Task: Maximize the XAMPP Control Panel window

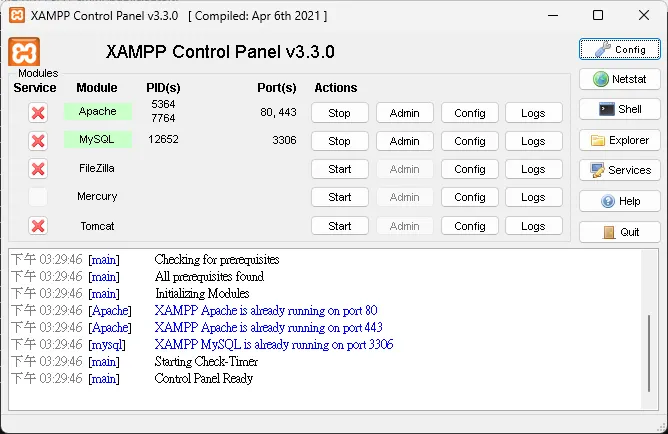Action: tap(598, 15)
